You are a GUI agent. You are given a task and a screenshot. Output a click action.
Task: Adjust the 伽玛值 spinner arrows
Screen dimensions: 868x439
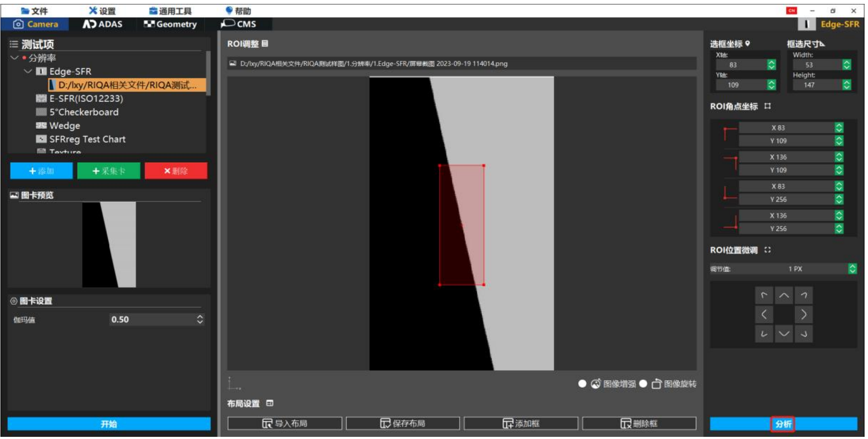pos(200,319)
